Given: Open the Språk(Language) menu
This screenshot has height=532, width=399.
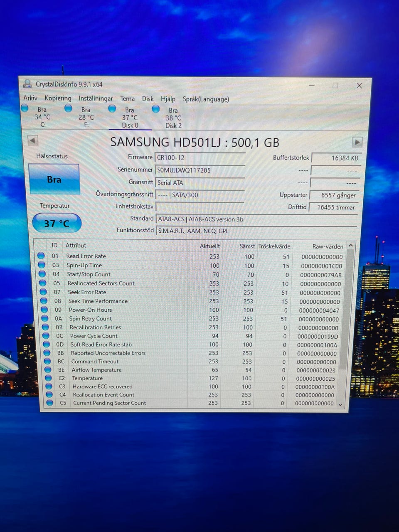Looking at the screenshot, I should [x=206, y=99].
